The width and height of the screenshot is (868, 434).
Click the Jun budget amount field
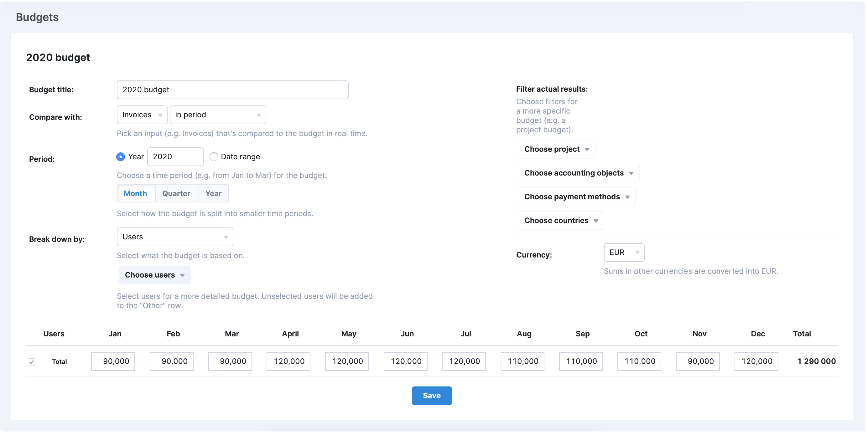(x=406, y=361)
